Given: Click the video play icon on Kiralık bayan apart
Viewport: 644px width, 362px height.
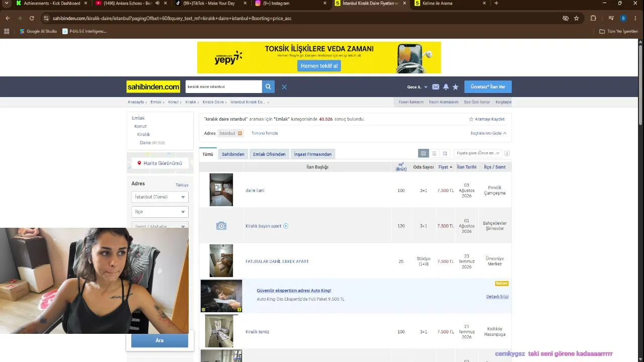Looking at the screenshot, I should tap(286, 226).
